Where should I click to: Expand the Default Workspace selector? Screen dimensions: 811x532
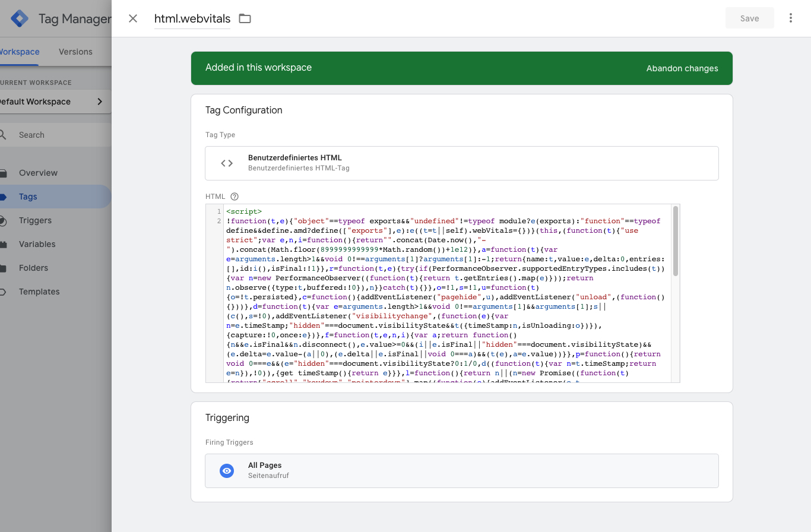click(x=53, y=102)
